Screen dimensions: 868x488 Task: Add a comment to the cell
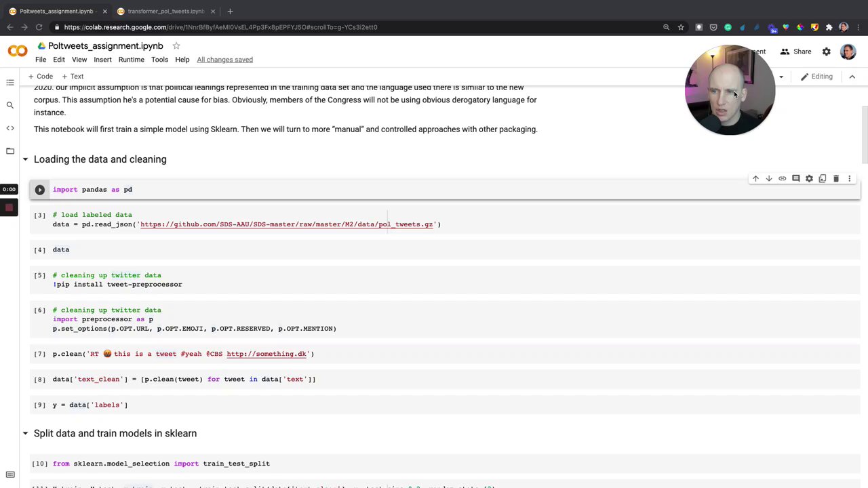pos(795,178)
